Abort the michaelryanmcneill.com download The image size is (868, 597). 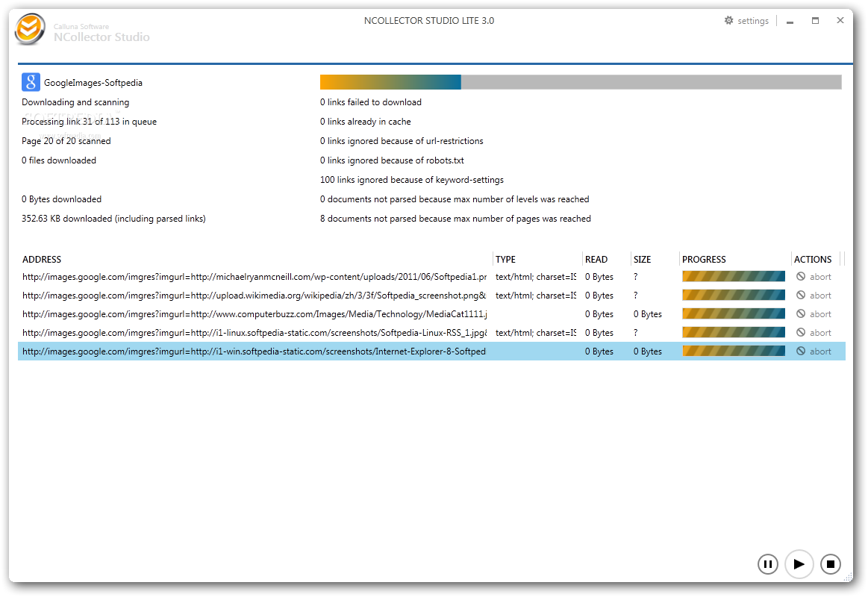pos(814,277)
